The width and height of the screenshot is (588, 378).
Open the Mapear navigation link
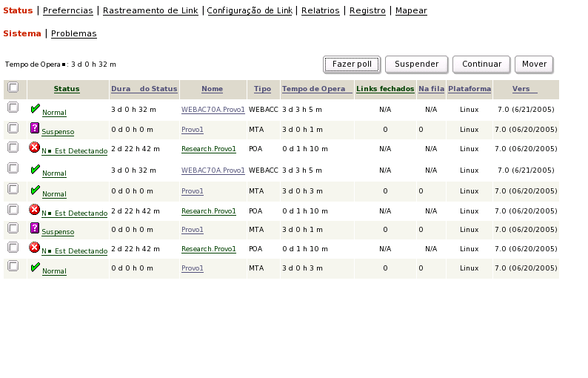[411, 10]
